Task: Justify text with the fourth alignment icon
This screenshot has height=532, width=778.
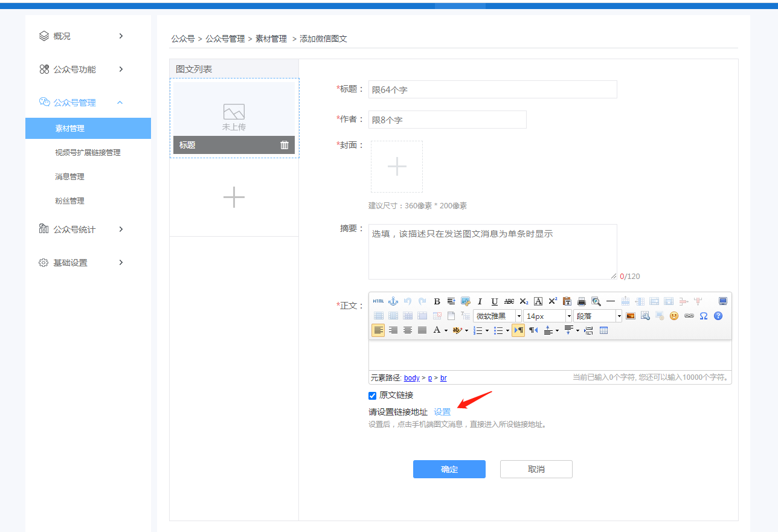Action: [x=422, y=330]
